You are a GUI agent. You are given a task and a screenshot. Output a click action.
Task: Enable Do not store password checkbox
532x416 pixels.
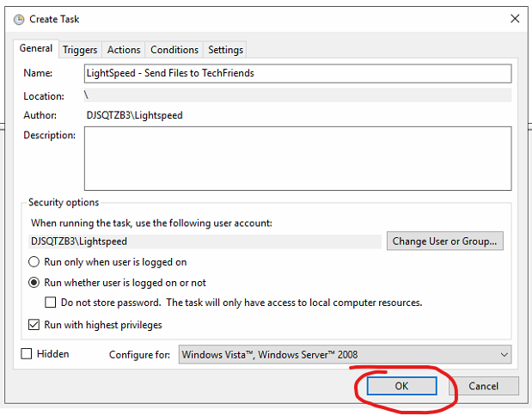coord(51,303)
